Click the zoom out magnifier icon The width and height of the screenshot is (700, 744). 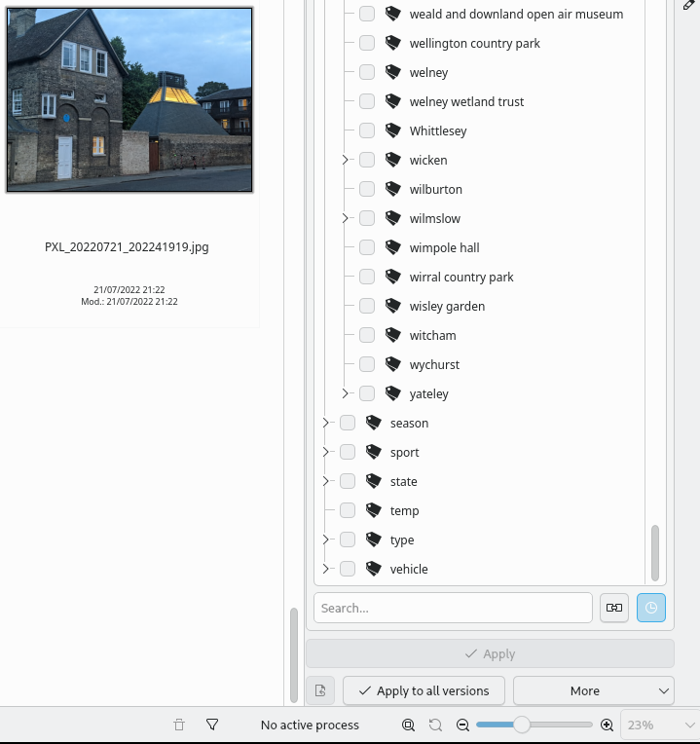click(462, 725)
